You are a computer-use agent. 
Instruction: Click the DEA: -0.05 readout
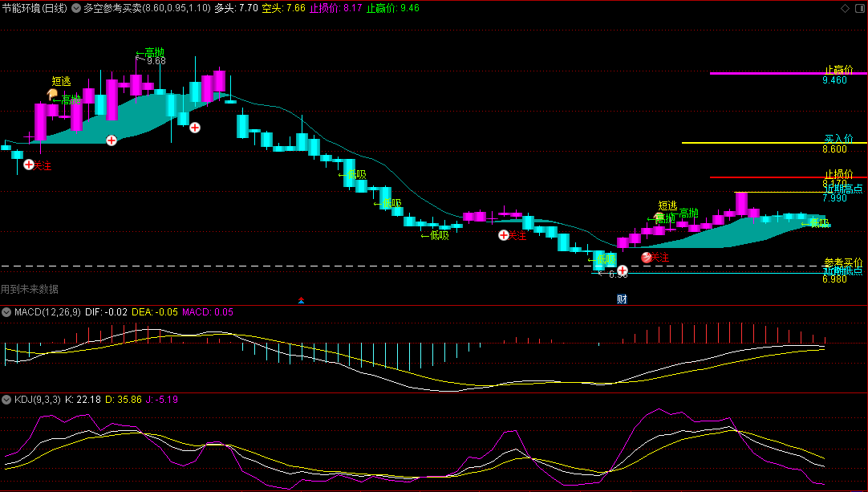(x=155, y=312)
